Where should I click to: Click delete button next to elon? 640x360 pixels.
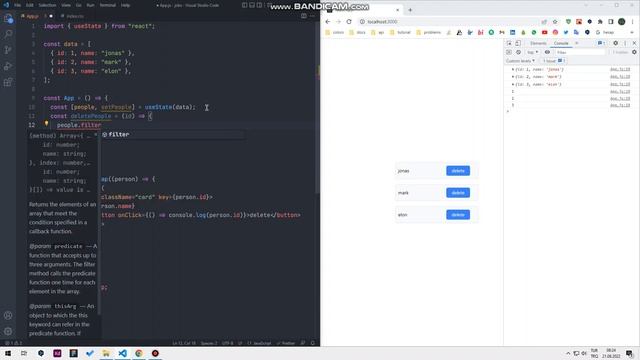(458, 215)
